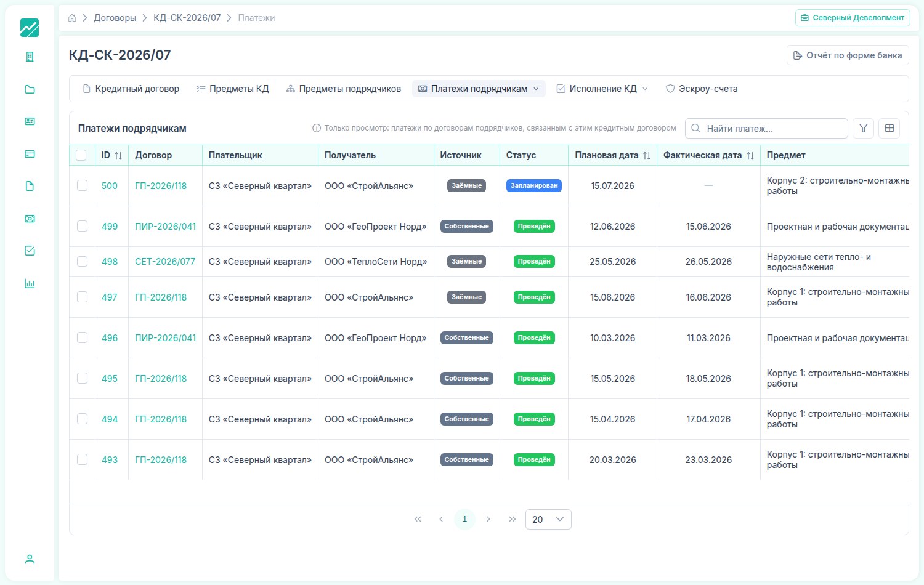Click Договоры in the breadcrumb
This screenshot has width=924, height=585.
(115, 18)
